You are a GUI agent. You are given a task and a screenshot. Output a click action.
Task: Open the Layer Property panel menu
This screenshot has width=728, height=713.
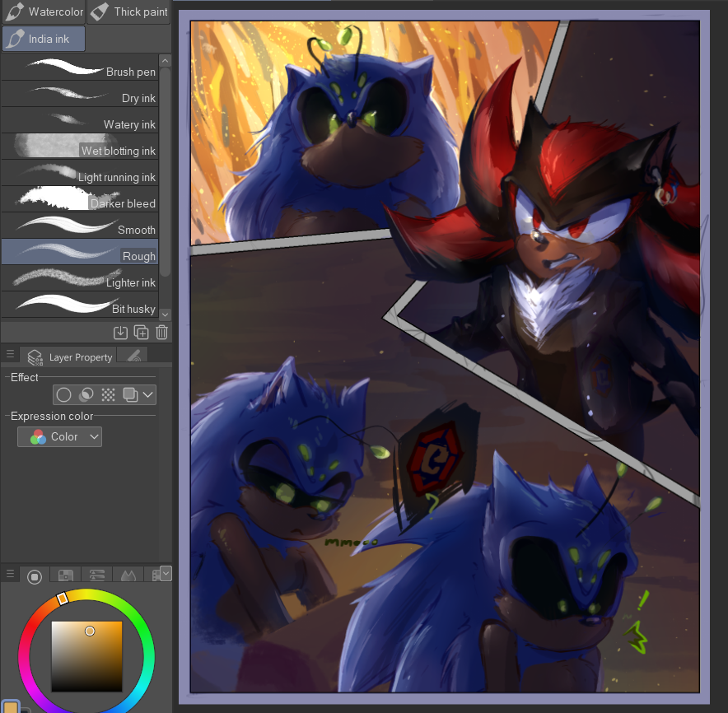click(10, 355)
